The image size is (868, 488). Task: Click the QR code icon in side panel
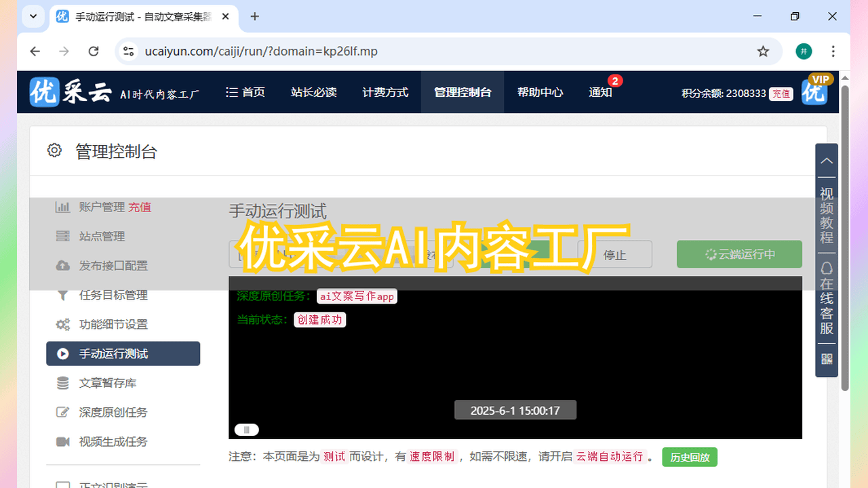click(827, 359)
